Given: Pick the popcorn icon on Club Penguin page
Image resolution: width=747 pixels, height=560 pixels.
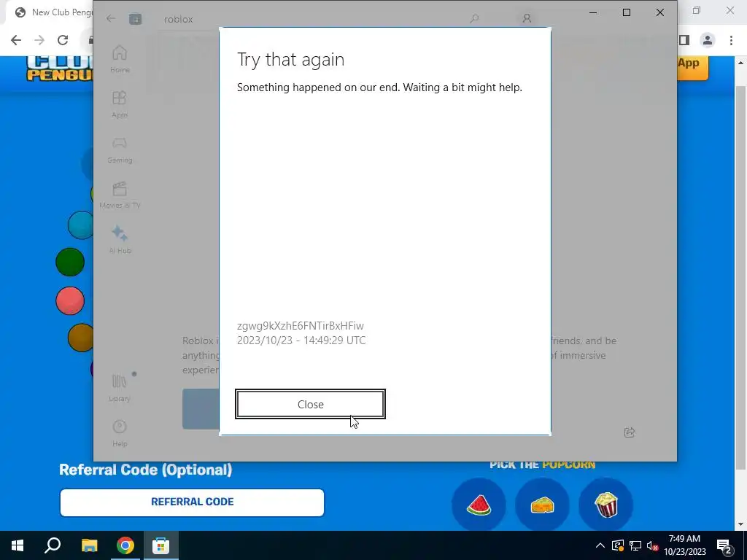Looking at the screenshot, I should tap(606, 505).
